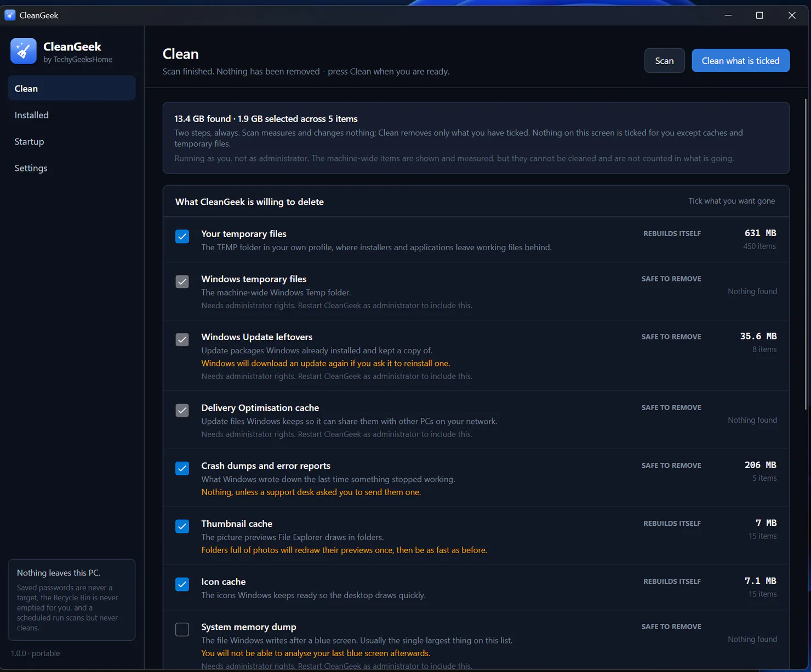The width and height of the screenshot is (811, 672).
Task: Untick the Thumbnail cache checkbox
Action: coord(182,526)
